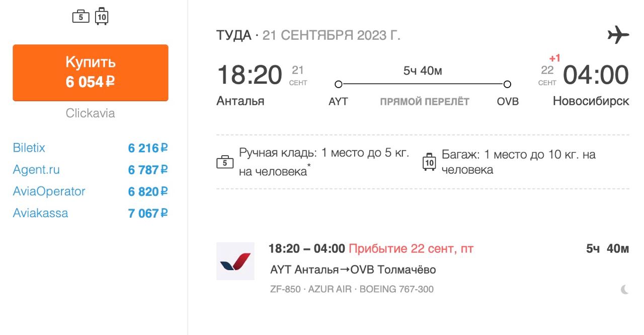Image resolution: width=644 pixels, height=335 pixels.
Task: Click the orange Купить 6 054 ₽ button
Action: [91, 73]
